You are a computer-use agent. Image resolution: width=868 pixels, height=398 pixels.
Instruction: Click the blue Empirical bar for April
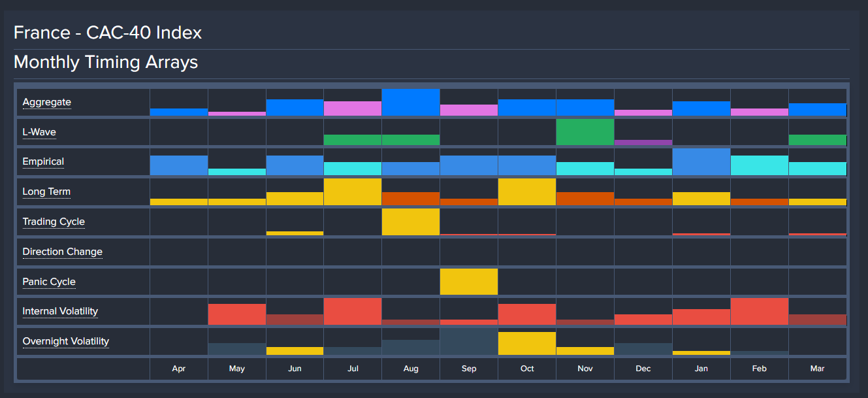pos(179,165)
